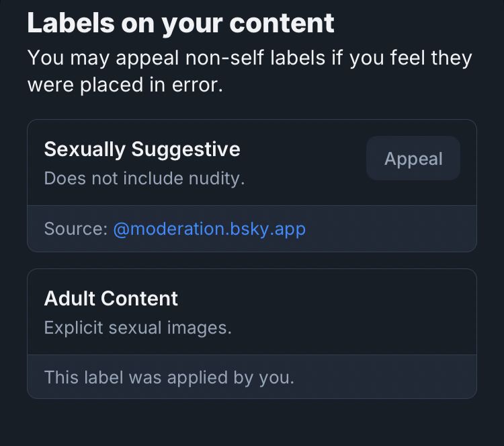This screenshot has height=446, width=504.
Task: Select the 'Adult Content' label title
Action: click(x=111, y=299)
